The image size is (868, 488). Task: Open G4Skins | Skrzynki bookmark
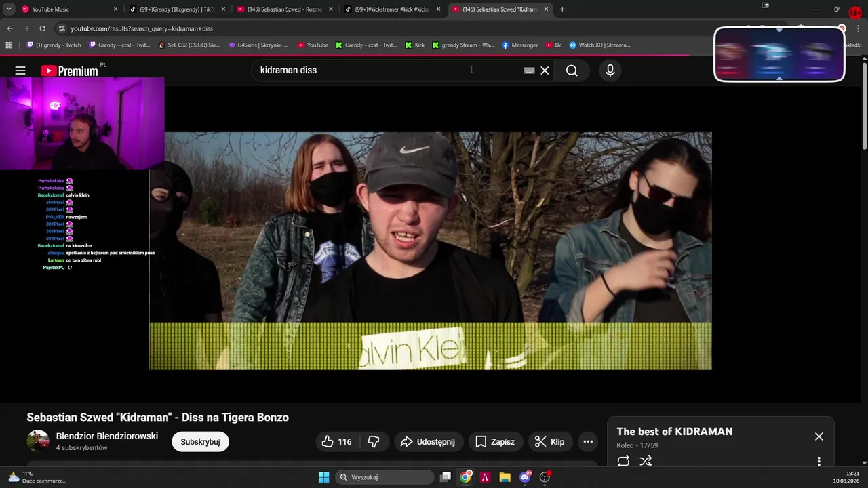[258, 45]
